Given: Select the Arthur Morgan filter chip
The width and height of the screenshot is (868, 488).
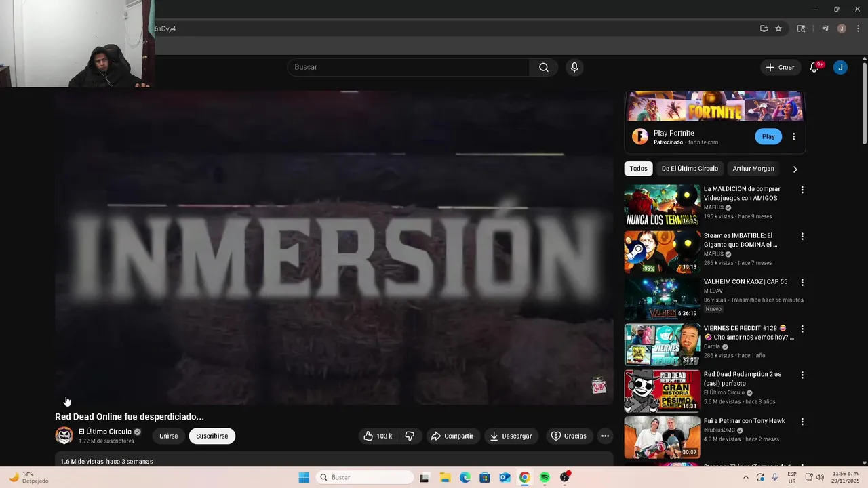Looking at the screenshot, I should click(753, 169).
